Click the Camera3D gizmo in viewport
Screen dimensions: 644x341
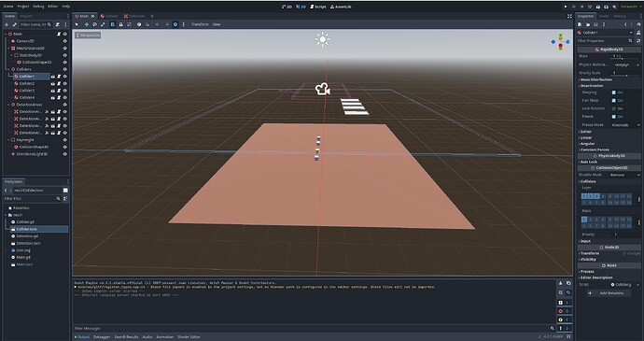(322, 89)
